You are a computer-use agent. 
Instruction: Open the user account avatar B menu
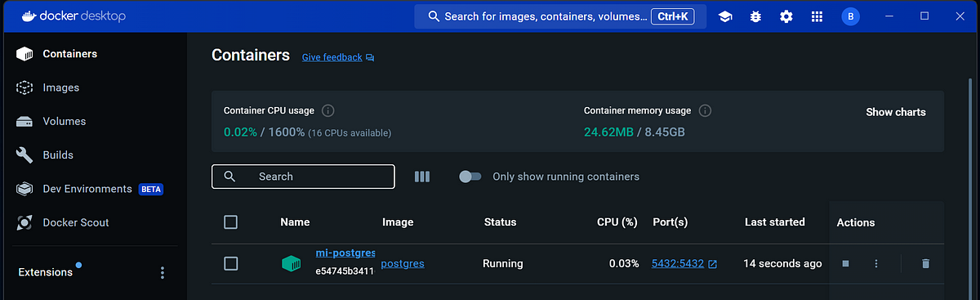coord(850,16)
